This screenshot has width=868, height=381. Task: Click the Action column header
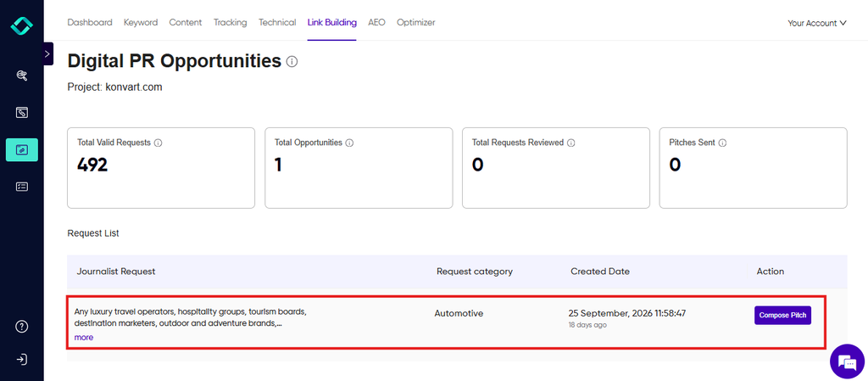pos(771,272)
